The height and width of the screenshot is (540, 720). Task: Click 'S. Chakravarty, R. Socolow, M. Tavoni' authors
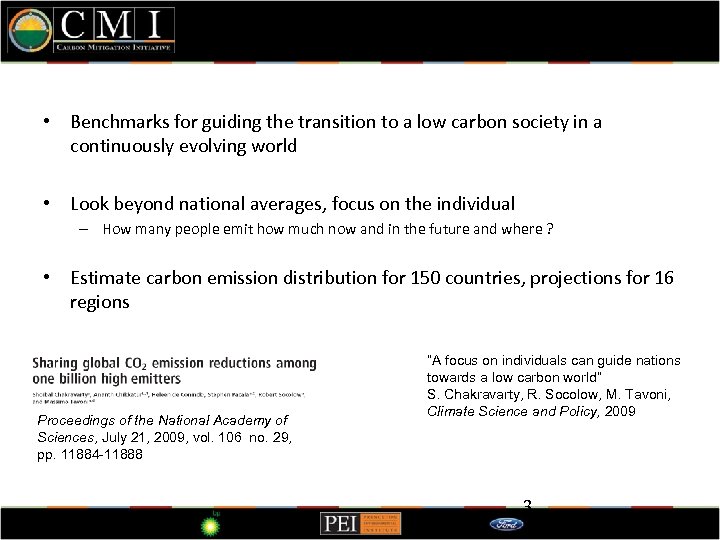click(x=549, y=394)
